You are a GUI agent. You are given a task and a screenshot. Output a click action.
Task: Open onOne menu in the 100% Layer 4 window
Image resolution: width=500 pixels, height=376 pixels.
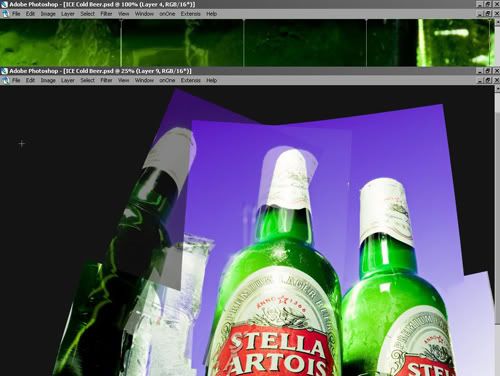point(167,14)
